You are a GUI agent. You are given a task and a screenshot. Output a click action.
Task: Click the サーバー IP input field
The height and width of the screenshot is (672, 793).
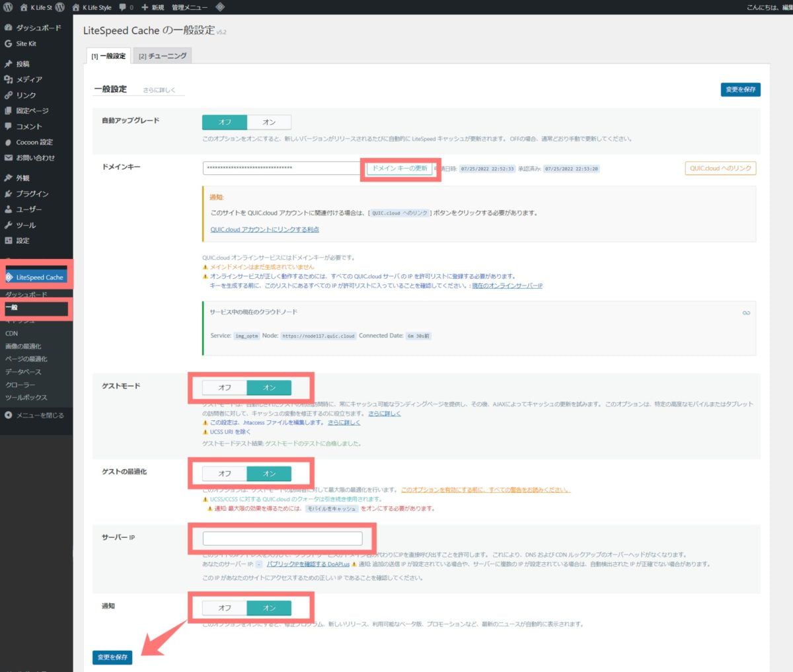pyautogui.click(x=282, y=538)
